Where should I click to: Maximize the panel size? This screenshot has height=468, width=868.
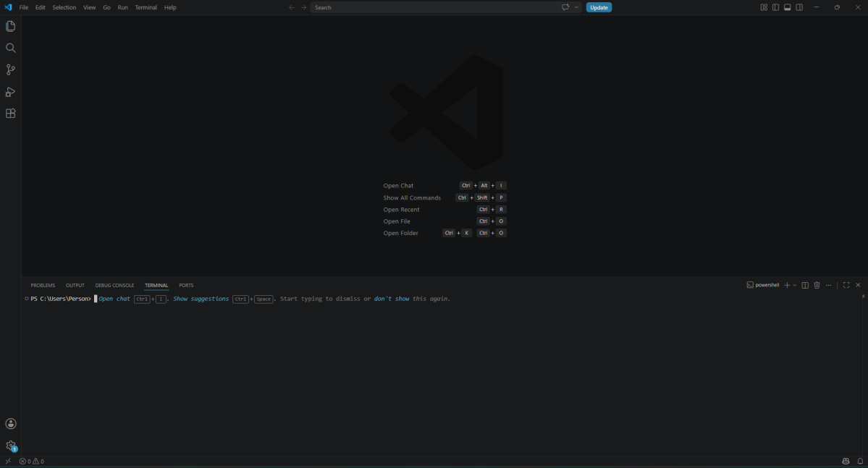[846, 285]
